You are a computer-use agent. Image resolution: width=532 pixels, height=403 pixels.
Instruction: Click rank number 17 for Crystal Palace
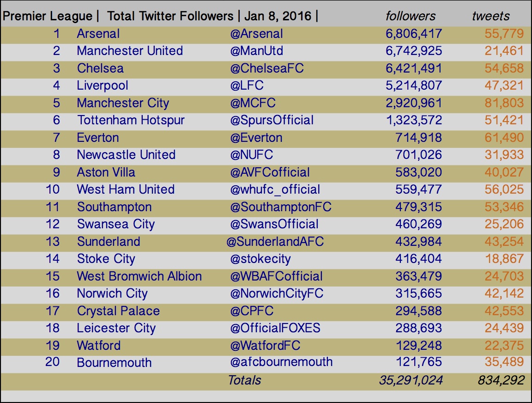tap(53, 311)
